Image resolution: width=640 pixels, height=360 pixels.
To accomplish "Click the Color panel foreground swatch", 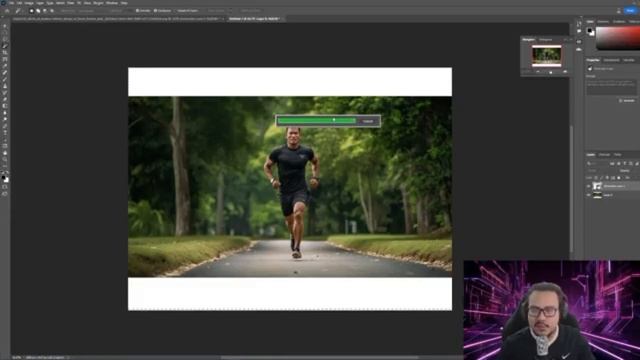I will click(589, 30).
